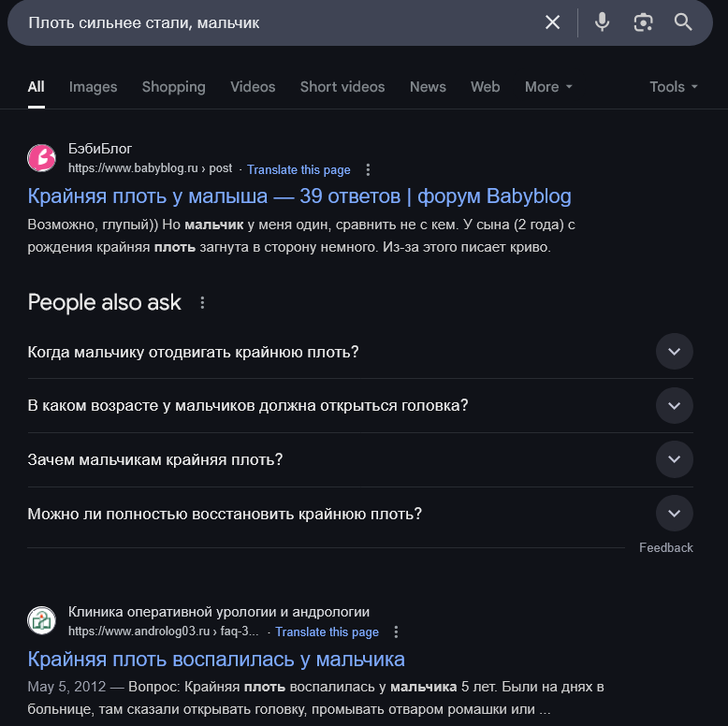The height and width of the screenshot is (726, 728).
Task: Click the magnifying glass search icon
Action: point(683,22)
